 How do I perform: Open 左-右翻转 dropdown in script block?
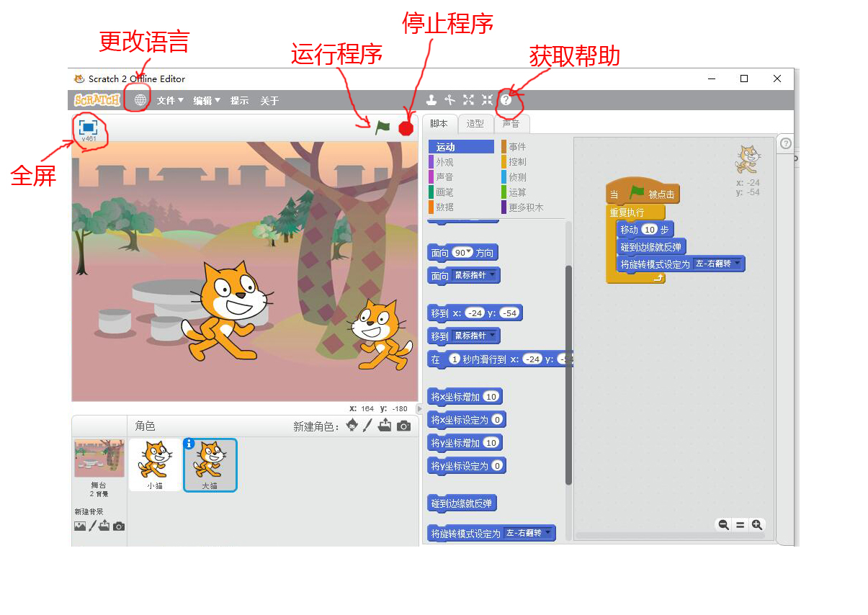737,264
